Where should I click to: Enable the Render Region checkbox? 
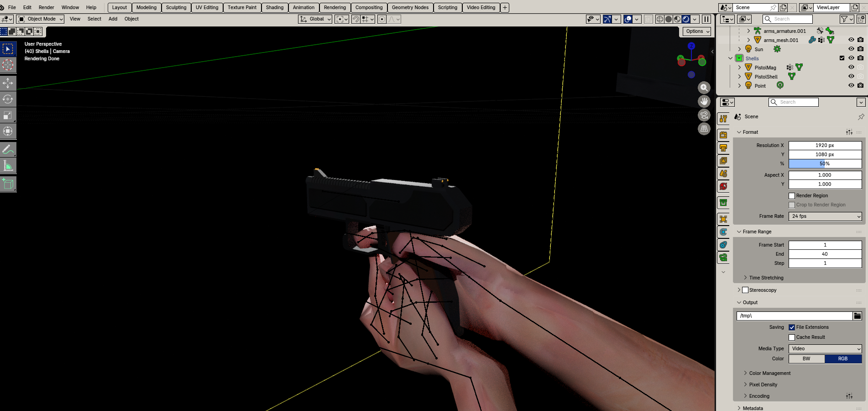[792, 195]
